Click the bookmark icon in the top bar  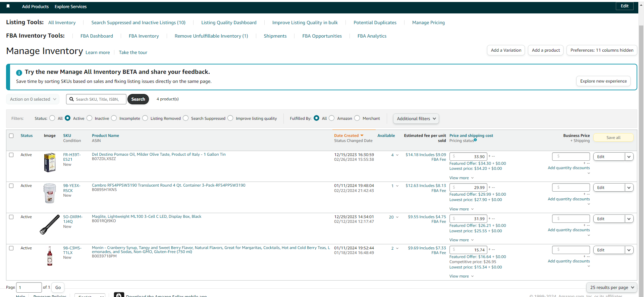coord(8,6)
